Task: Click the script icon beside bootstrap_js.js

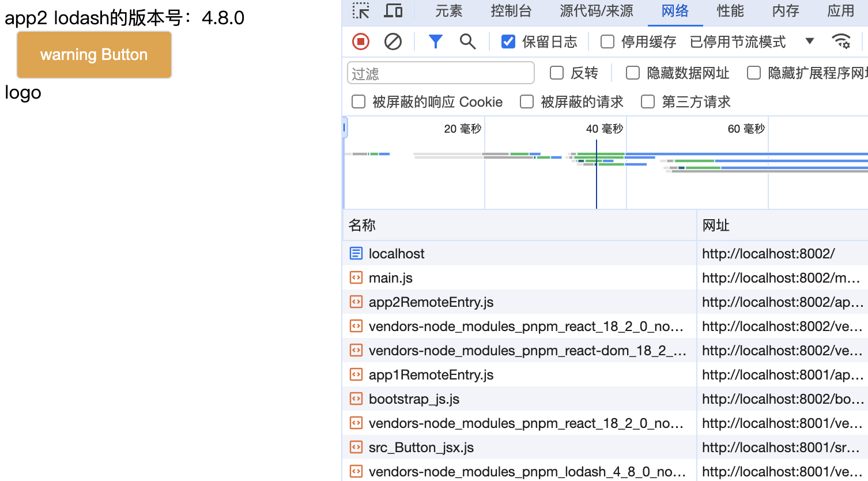Action: pyautogui.click(x=356, y=399)
